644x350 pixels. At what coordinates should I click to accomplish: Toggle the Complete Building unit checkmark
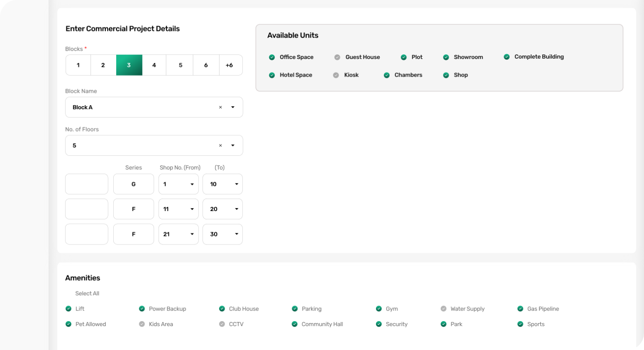click(x=506, y=57)
